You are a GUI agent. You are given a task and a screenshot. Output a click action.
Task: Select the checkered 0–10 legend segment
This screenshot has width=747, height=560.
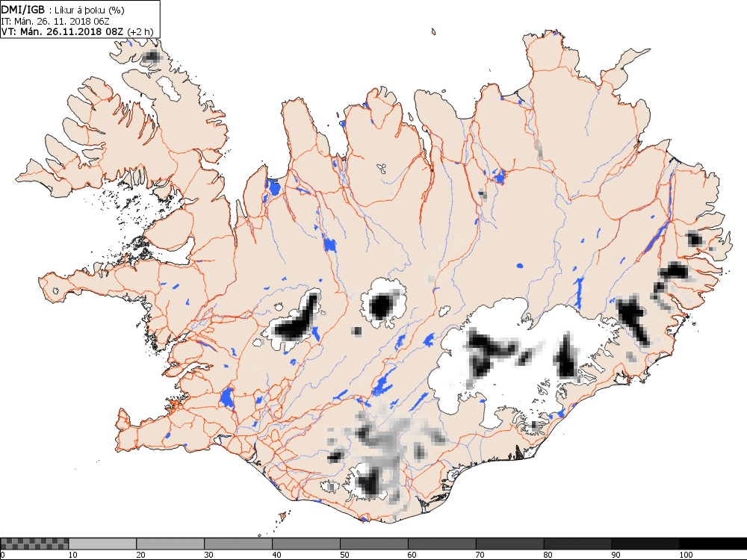click(34, 544)
